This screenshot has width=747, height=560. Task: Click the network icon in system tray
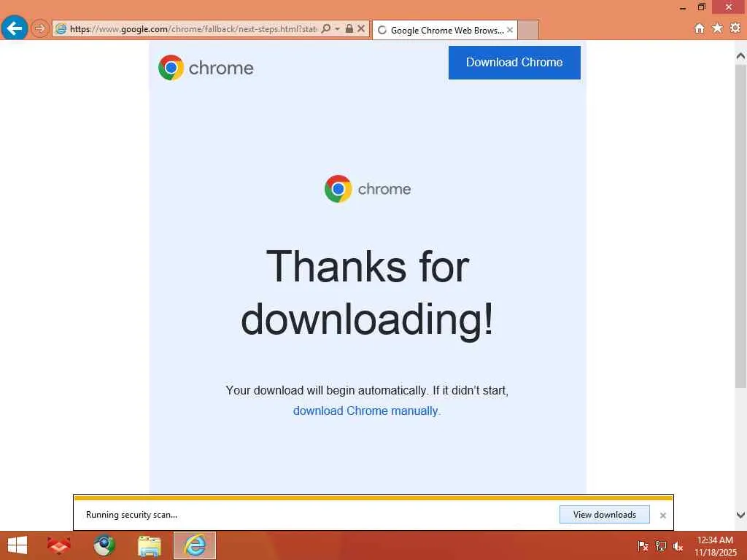tap(660, 546)
